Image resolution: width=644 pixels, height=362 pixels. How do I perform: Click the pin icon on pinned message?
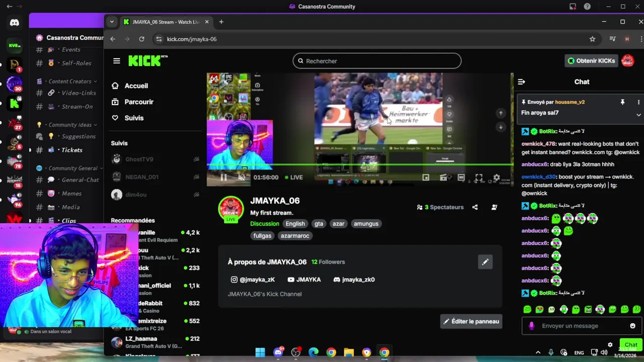(622, 102)
